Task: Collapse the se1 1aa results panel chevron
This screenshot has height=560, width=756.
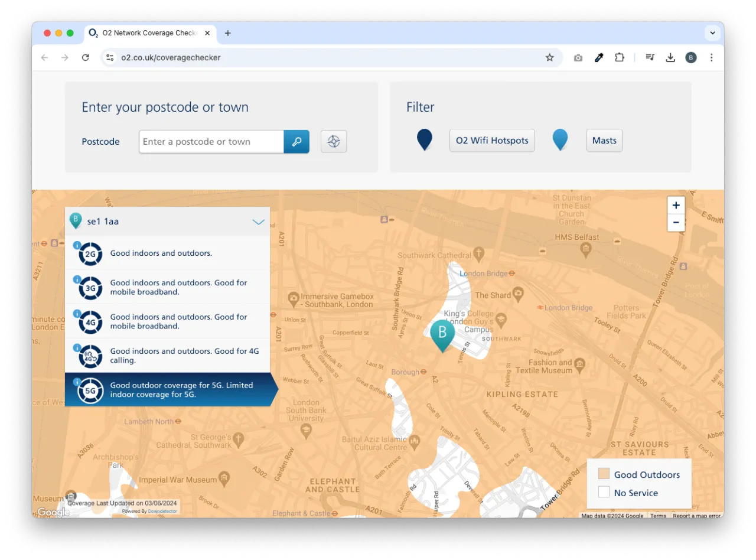Action: tap(258, 222)
